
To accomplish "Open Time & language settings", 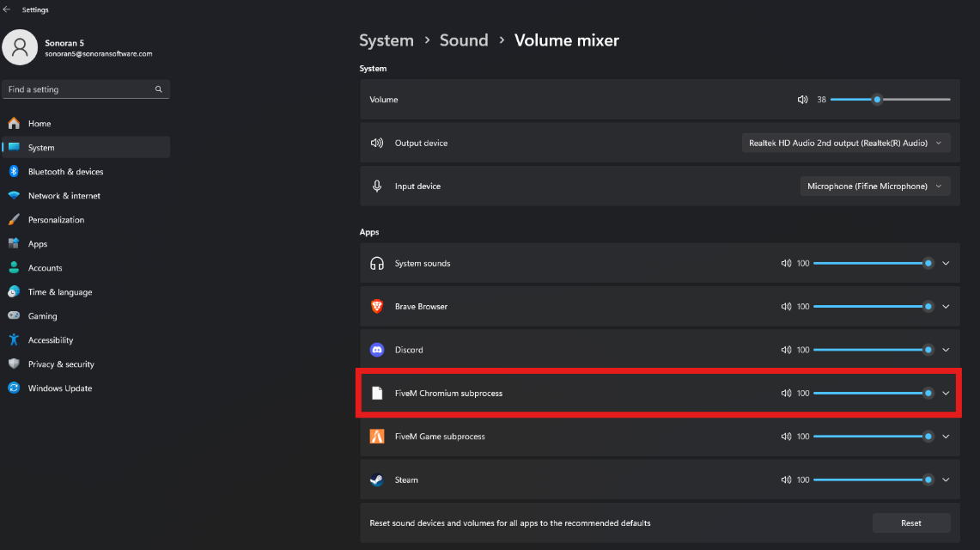I will point(86,292).
